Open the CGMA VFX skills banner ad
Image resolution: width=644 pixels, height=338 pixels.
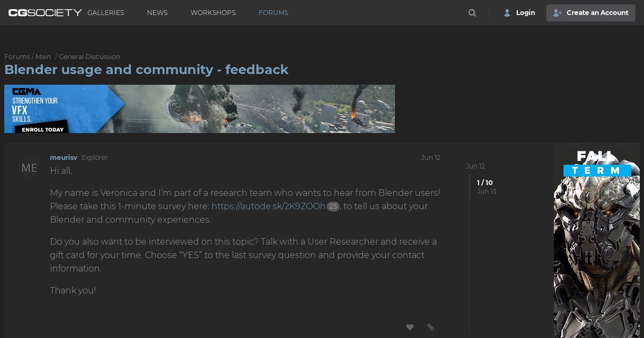200,109
